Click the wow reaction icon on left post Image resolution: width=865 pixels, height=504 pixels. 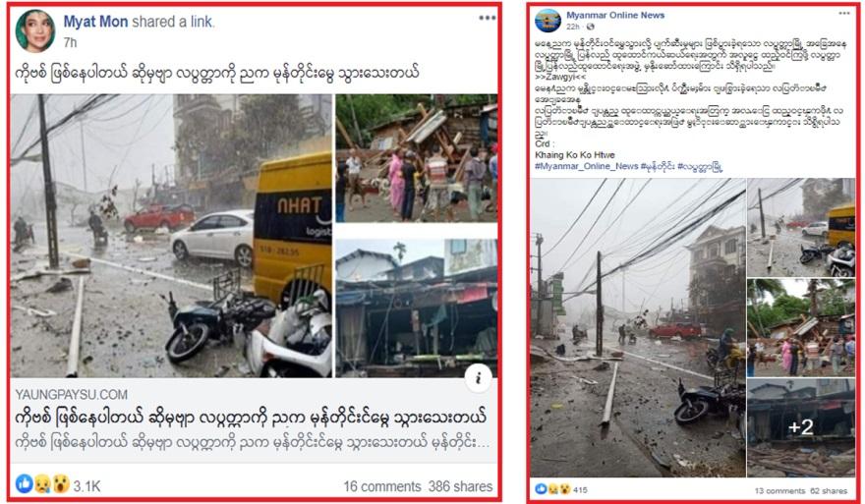point(61,484)
